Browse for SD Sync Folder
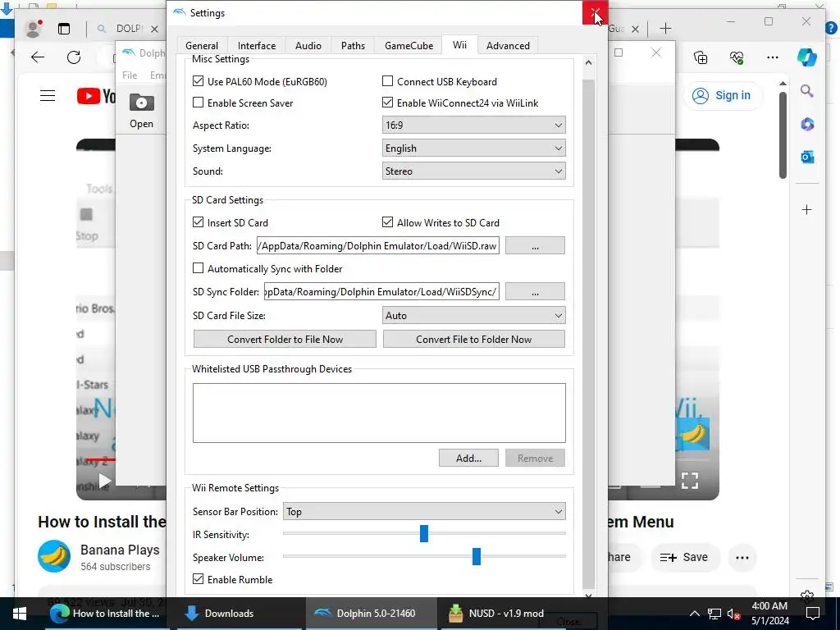This screenshot has width=840, height=630. (x=535, y=292)
